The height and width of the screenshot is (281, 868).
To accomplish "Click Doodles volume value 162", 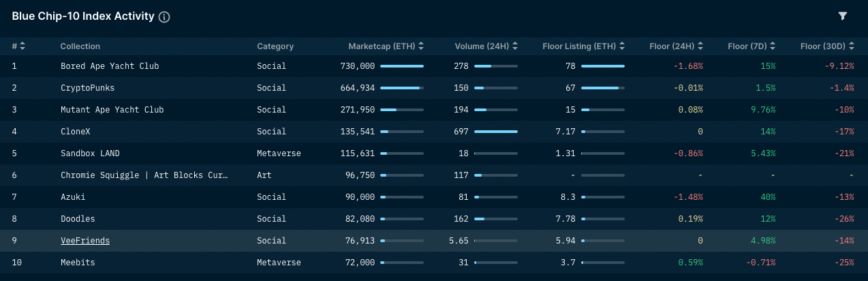I will click(461, 219).
